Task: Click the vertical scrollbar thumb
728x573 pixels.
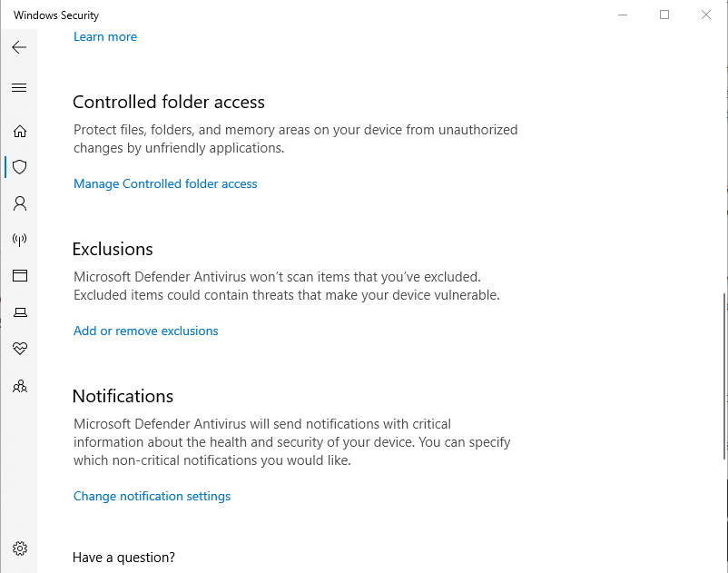Action: click(723, 376)
